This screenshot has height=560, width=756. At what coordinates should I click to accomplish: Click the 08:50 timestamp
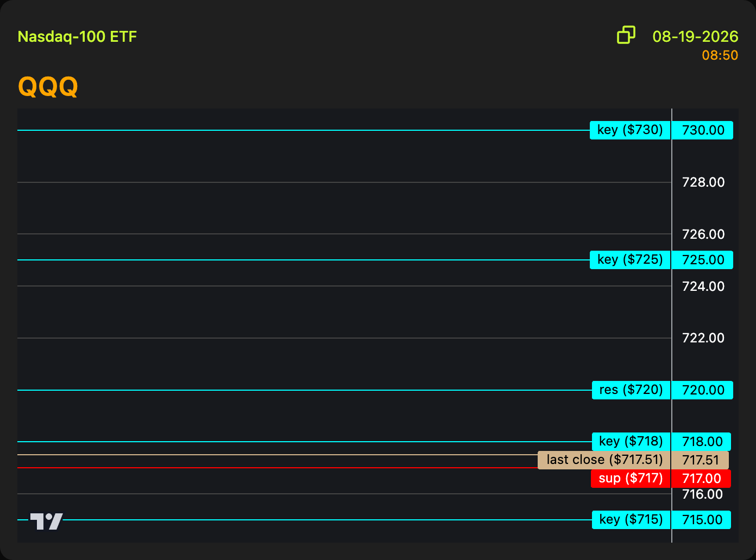pos(720,55)
